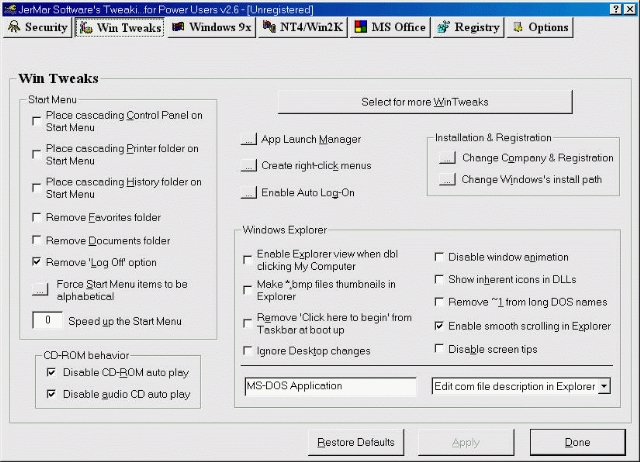
Task: Check Remove Documents folder
Action: click(x=37, y=240)
